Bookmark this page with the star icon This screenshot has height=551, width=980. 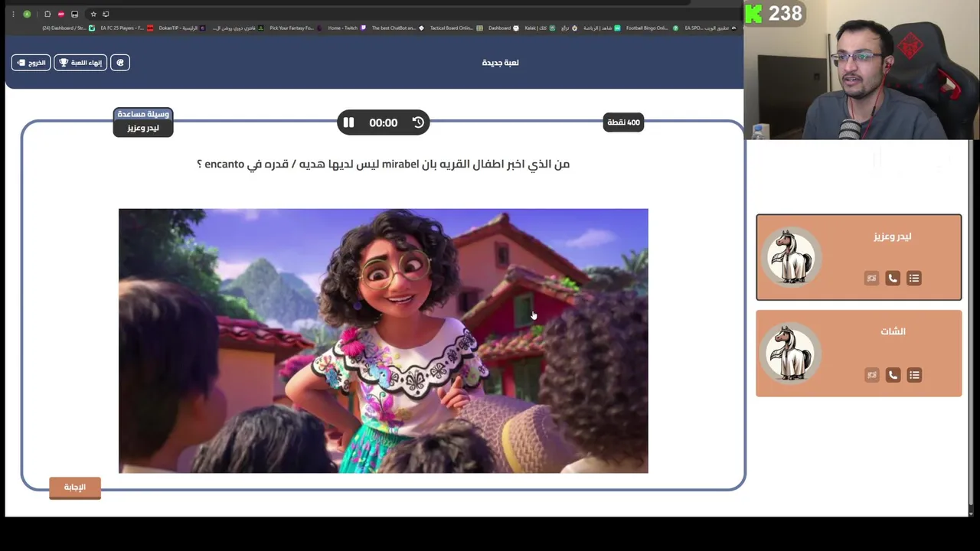pos(93,14)
